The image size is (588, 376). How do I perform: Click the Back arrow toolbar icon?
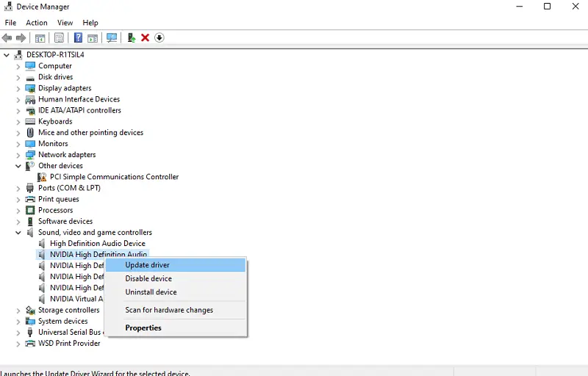(x=7, y=38)
